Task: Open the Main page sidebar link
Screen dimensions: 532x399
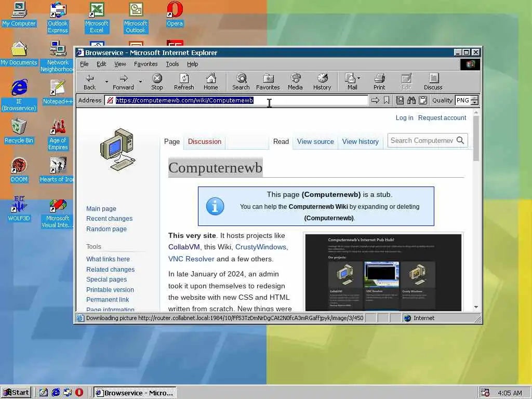Action: [101, 209]
